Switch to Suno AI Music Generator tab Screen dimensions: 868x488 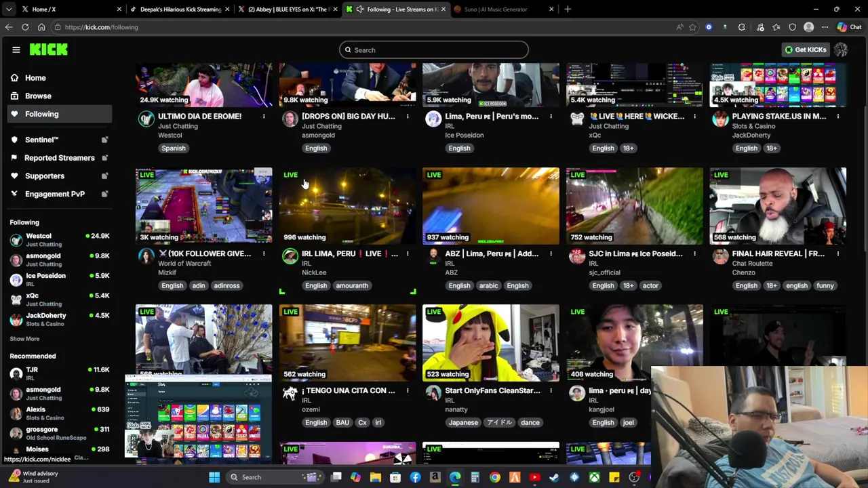[504, 9]
